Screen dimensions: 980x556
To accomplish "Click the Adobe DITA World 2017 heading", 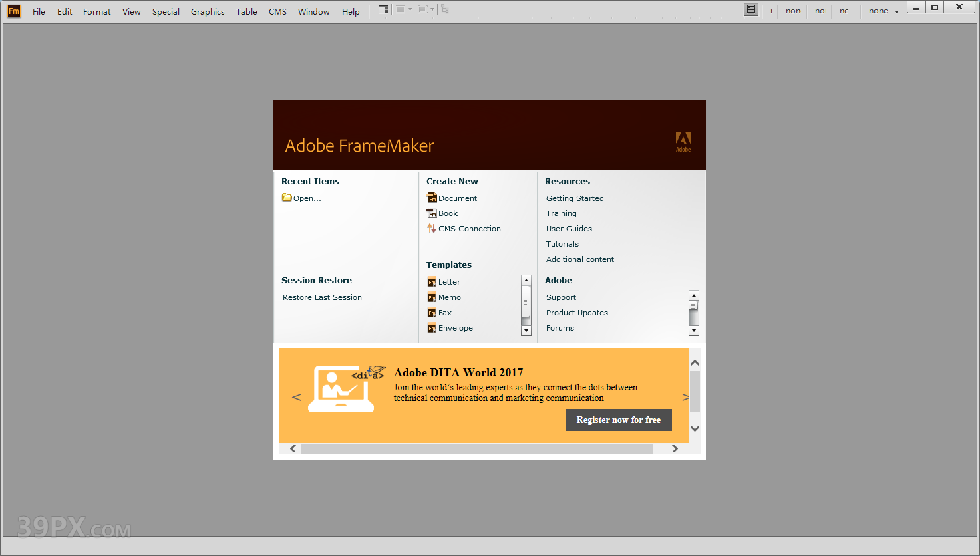I will pyautogui.click(x=458, y=372).
